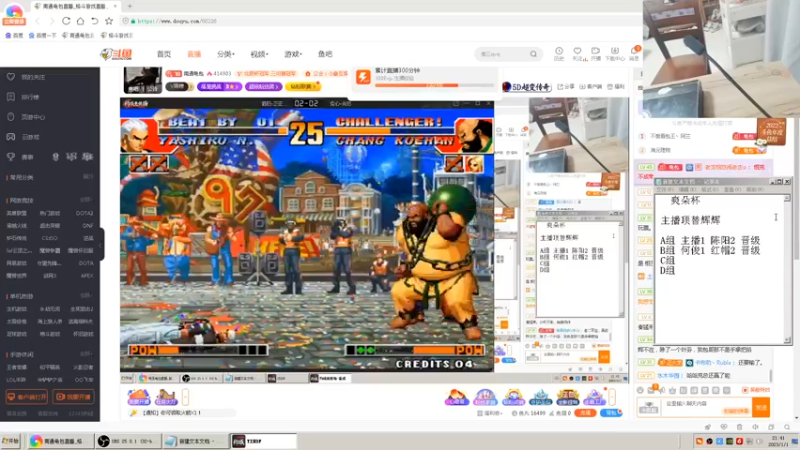Expand the 游戏 dropdown in the nav bar

click(x=293, y=54)
